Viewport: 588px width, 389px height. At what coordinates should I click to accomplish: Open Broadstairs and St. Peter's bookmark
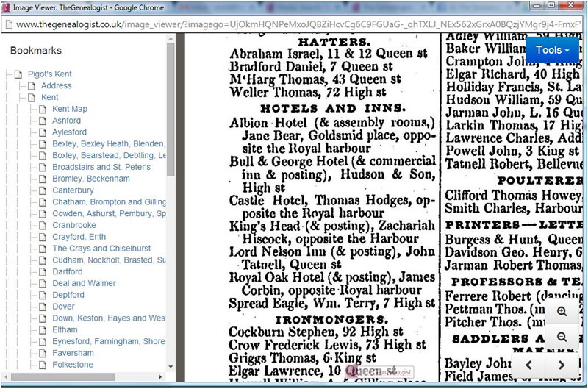(101, 167)
